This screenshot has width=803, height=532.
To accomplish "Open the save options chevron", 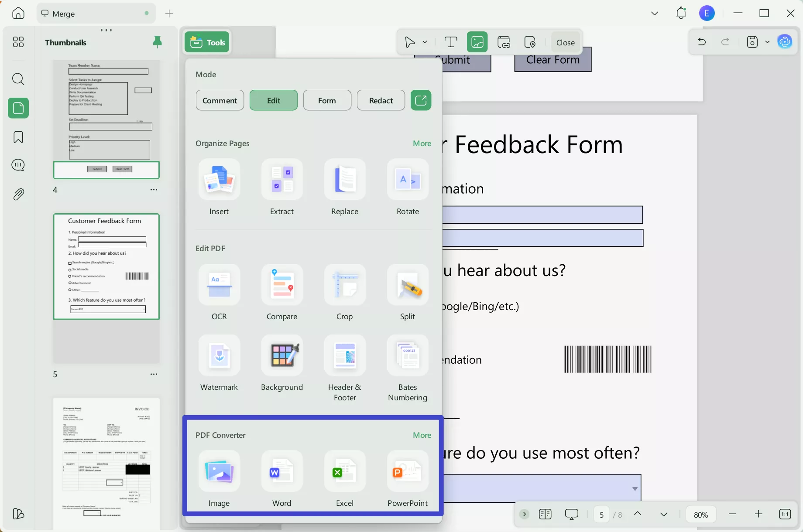I will click(x=768, y=42).
